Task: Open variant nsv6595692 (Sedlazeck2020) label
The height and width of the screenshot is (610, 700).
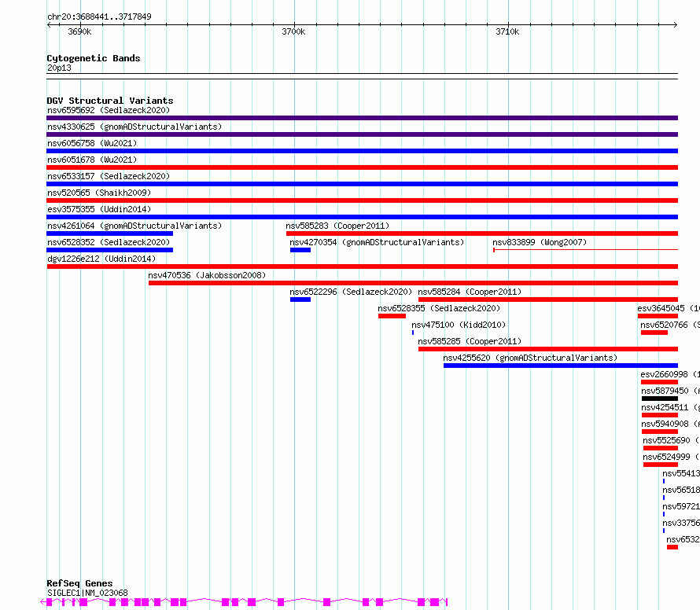Action: [x=109, y=110]
